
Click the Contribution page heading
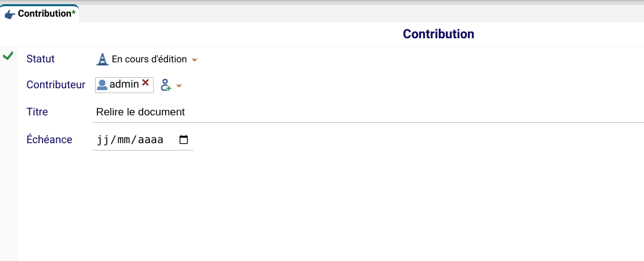point(438,34)
